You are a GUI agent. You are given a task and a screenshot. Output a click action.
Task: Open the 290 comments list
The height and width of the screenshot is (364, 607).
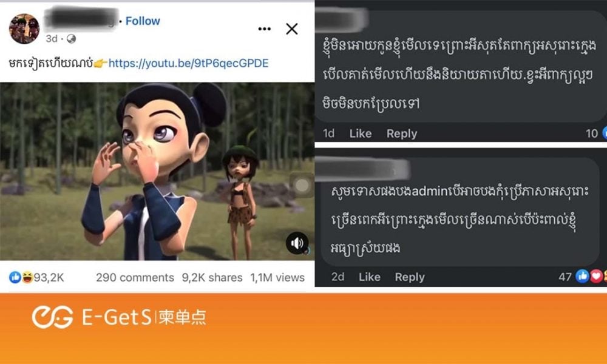click(135, 277)
